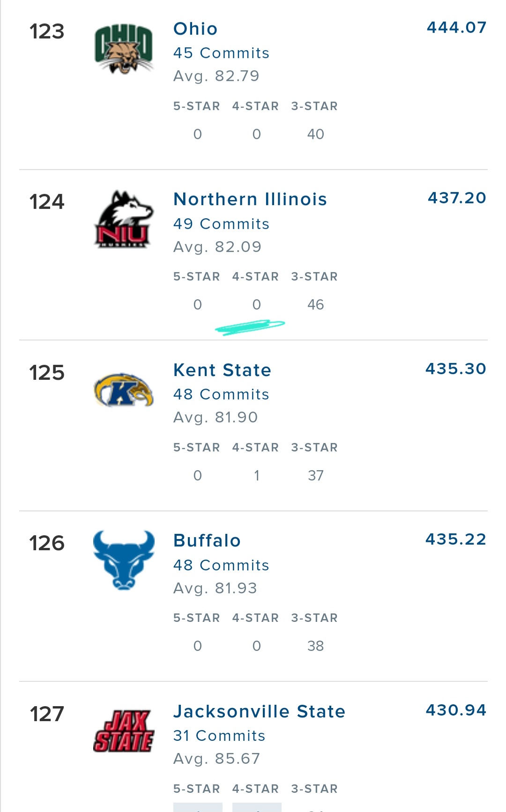Open the Ohio team page link
The height and width of the screenshot is (812, 506).
click(195, 29)
